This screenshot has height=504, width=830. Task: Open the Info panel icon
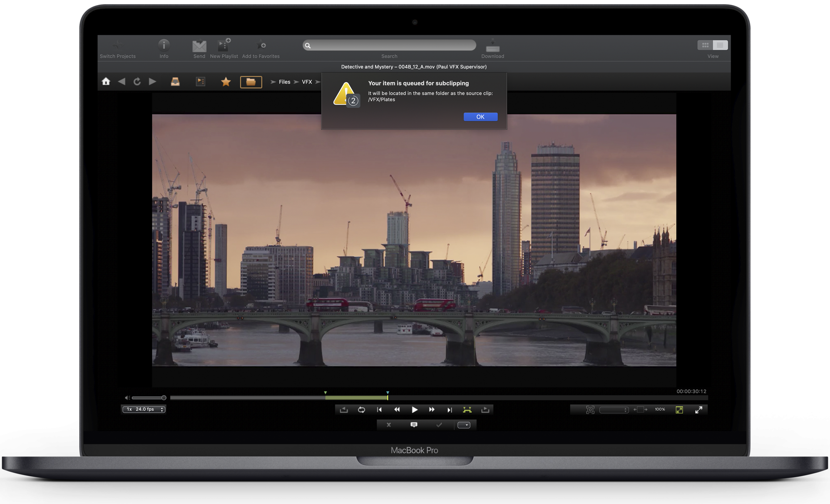[164, 45]
